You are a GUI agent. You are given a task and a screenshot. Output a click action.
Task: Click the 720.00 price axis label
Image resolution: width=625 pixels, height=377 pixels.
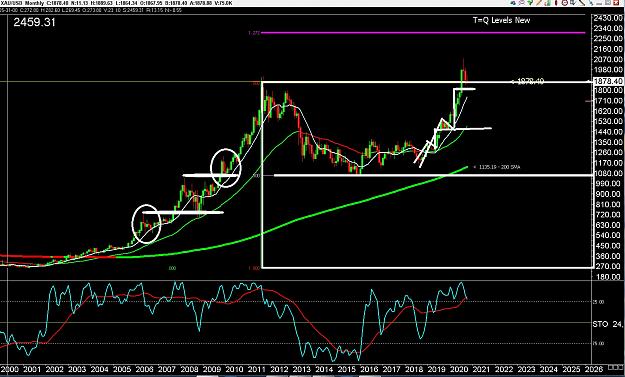coord(607,215)
